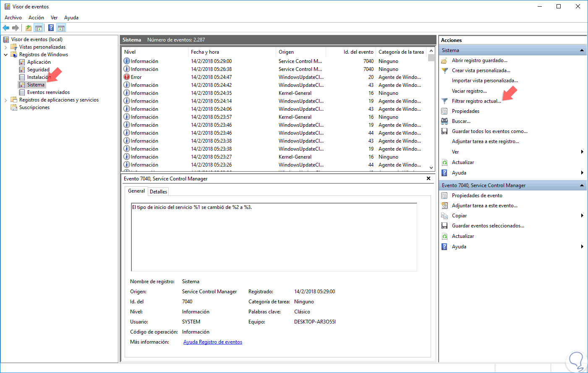Click the red Error event icon
The width and height of the screenshot is (588, 373).
[127, 77]
